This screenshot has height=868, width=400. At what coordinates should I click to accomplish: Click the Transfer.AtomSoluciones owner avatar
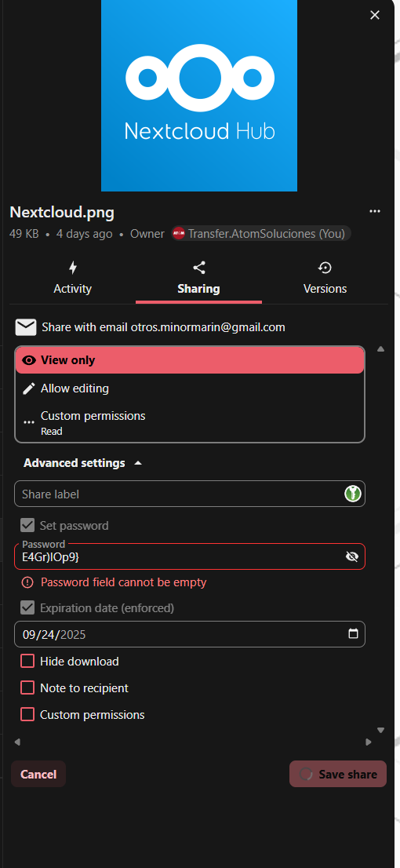[178, 234]
